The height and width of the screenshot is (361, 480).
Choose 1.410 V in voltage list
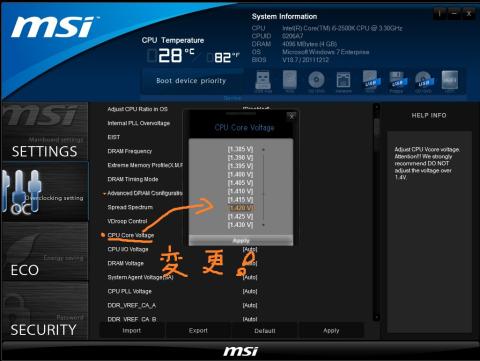coord(240,191)
